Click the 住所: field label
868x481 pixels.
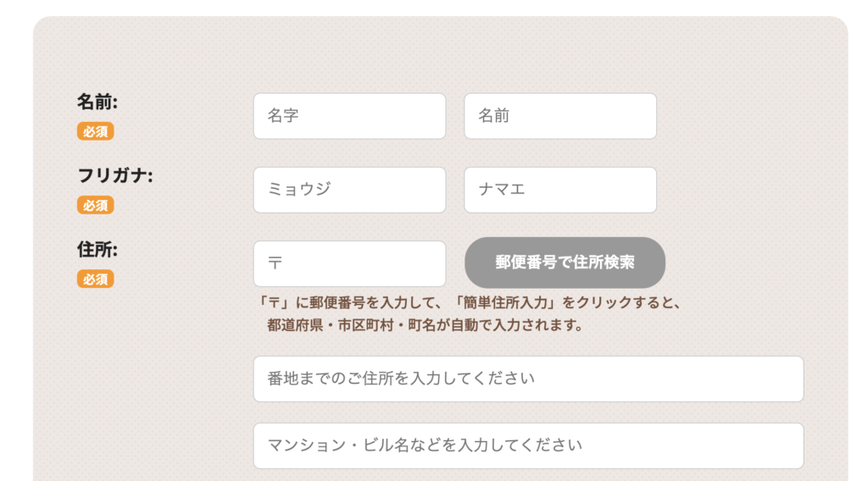pos(97,249)
